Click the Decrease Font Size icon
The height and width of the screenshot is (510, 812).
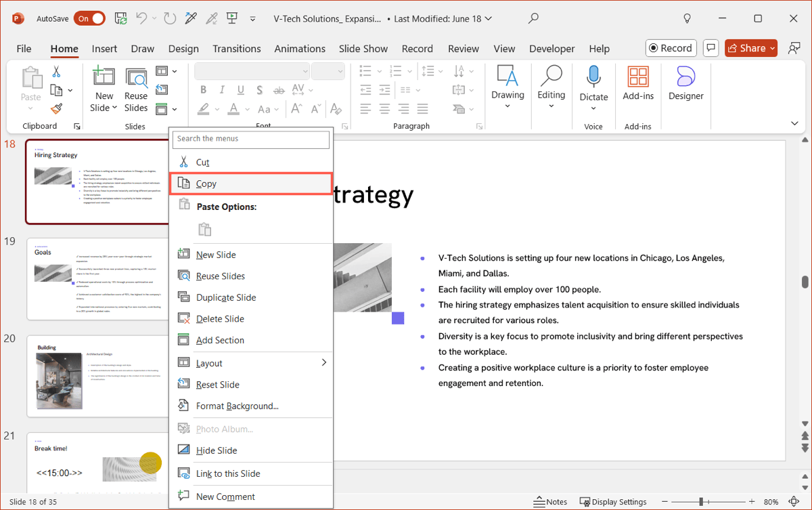point(316,108)
